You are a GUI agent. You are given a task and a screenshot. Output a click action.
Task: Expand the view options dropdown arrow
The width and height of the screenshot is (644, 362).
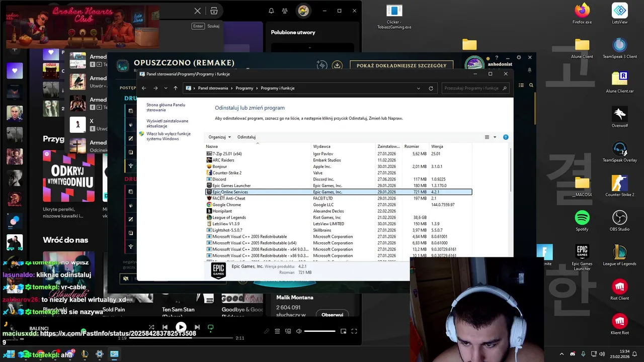click(495, 137)
